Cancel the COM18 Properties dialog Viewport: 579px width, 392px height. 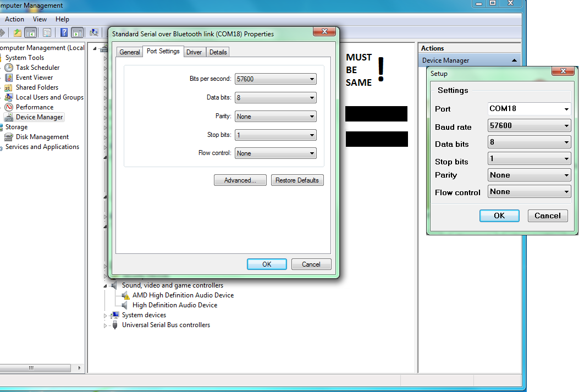pyautogui.click(x=311, y=264)
